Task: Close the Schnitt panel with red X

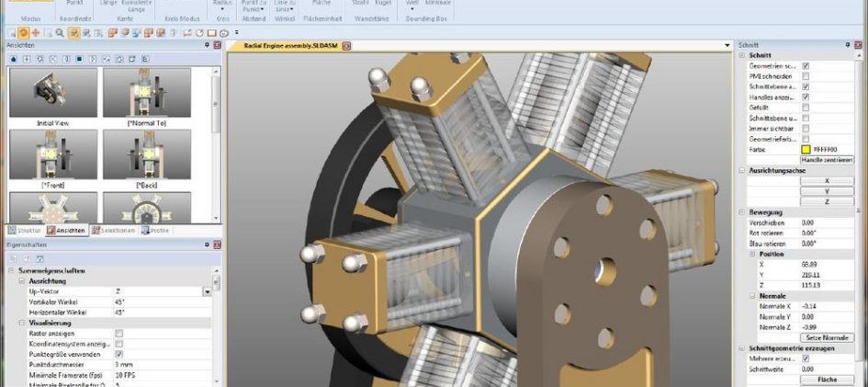Action: click(x=861, y=44)
